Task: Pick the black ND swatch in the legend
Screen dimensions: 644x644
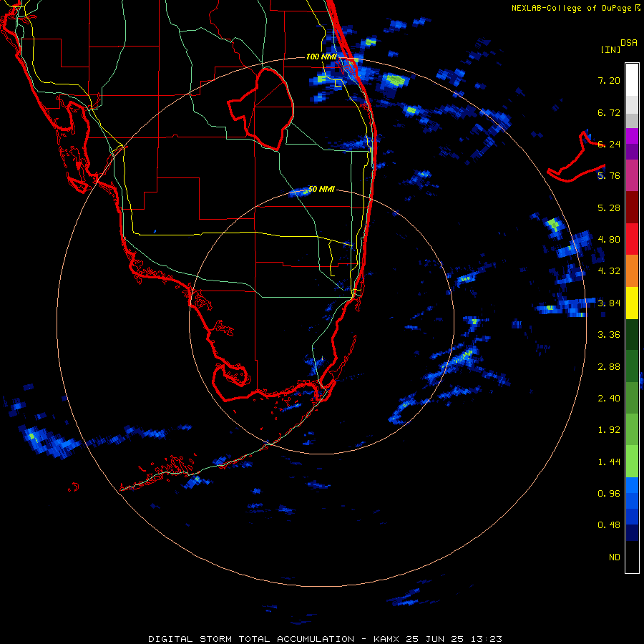Action: point(632,557)
